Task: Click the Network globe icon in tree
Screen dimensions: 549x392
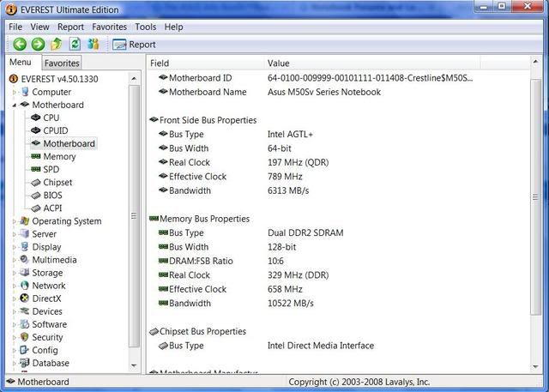Action: point(25,286)
